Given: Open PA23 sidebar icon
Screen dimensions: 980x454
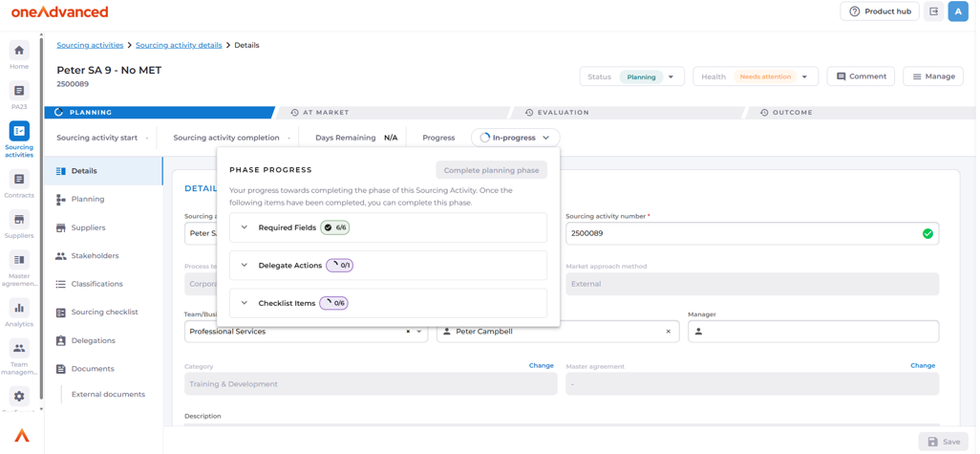Looking at the screenshot, I should (x=19, y=95).
